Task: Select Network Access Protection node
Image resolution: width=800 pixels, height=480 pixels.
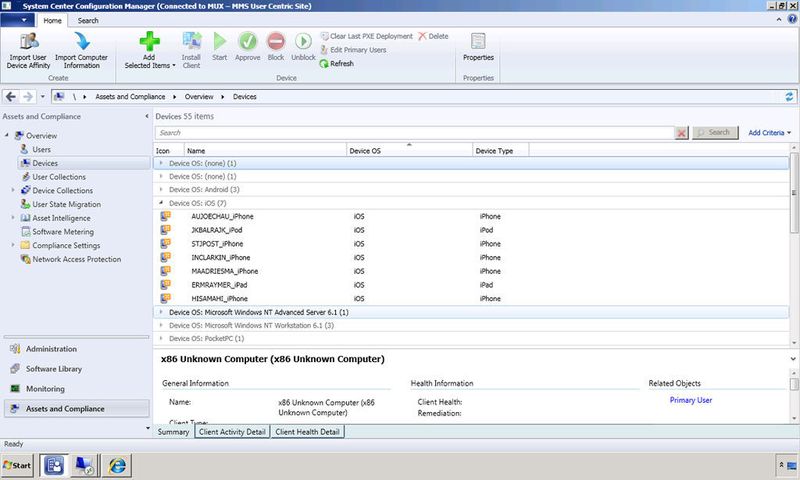Action: point(77,259)
